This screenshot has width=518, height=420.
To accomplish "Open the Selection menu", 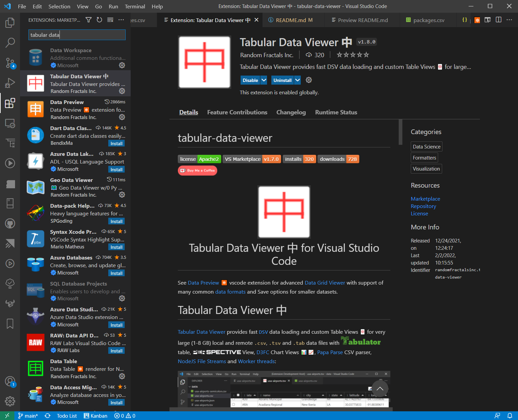I will tap(59, 6).
